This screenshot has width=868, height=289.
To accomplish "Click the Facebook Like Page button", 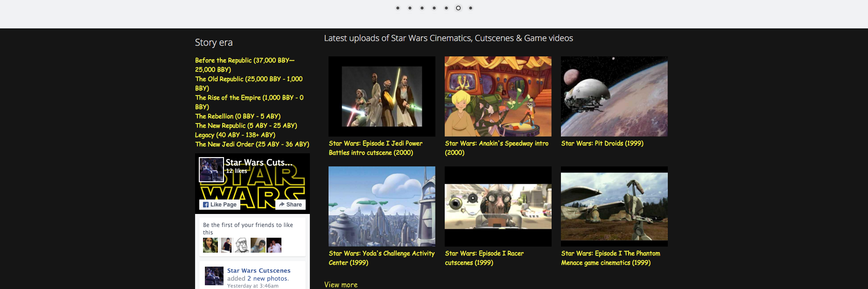I will [220, 205].
